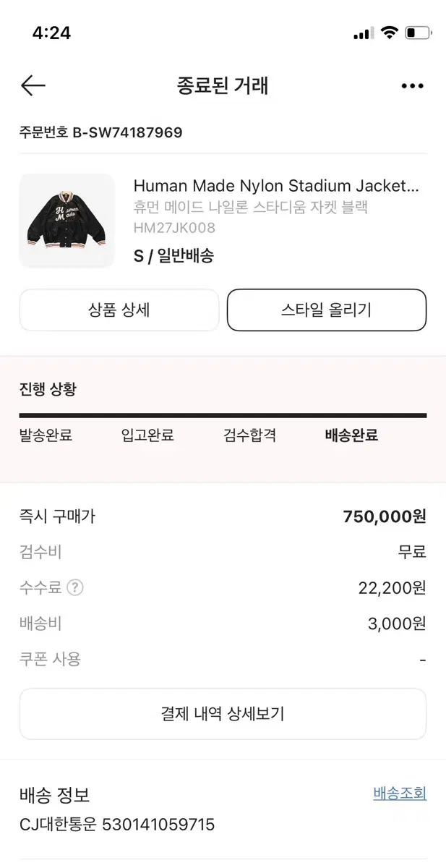Screen dimensions: 446x868
Task: Select the 입고완료 progress step
Action: tap(147, 434)
